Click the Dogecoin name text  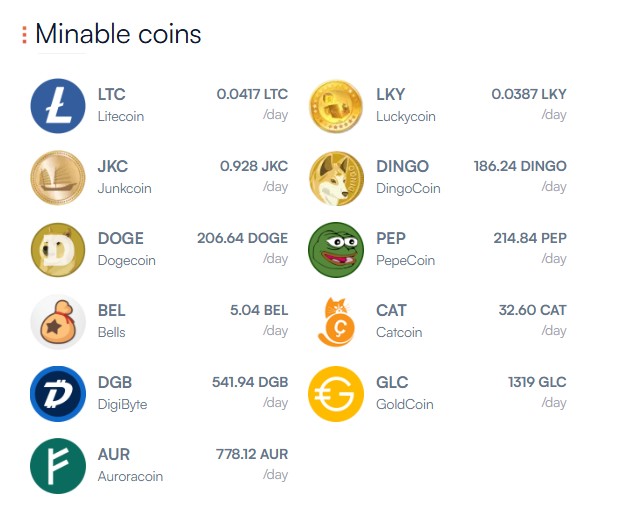tap(127, 260)
